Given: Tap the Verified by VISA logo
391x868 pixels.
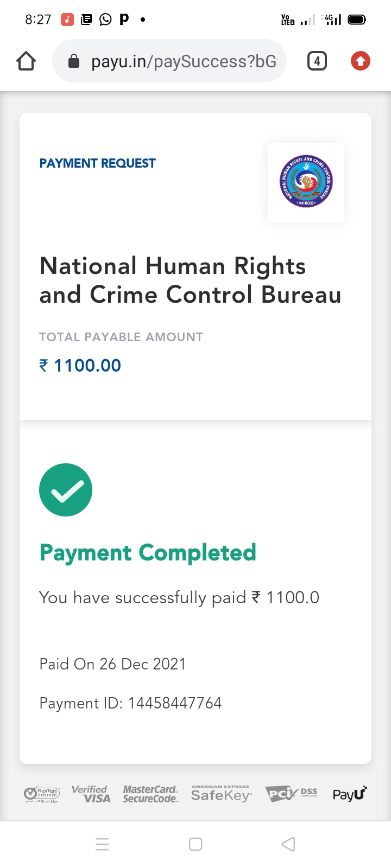Looking at the screenshot, I should [91, 794].
